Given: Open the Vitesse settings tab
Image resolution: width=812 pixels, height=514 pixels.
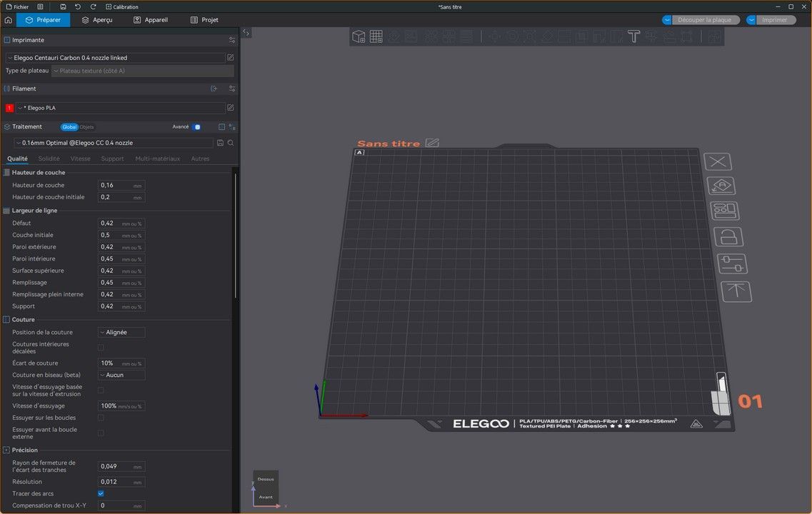Looking at the screenshot, I should (x=81, y=158).
